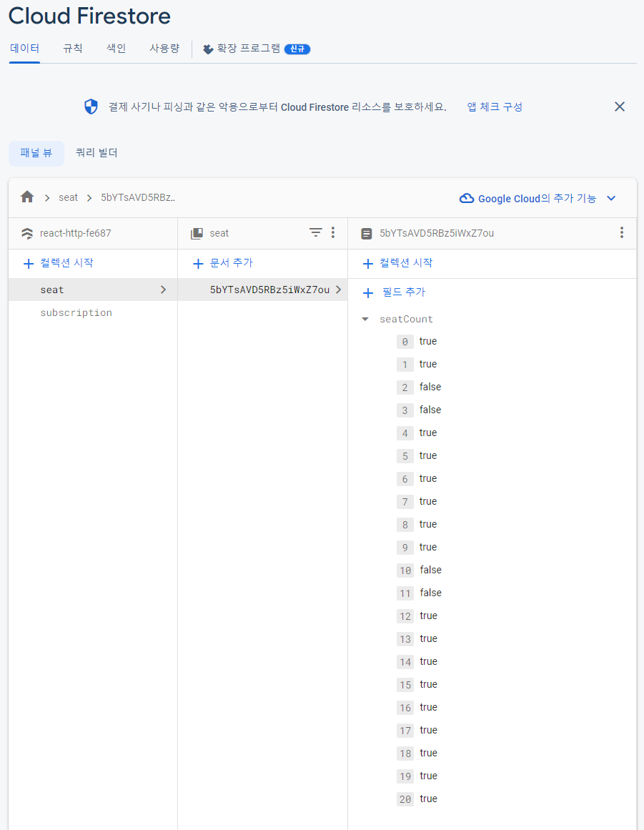Click the Google Cloud cloud icon
Screen dimensions: 644x830
(466, 199)
